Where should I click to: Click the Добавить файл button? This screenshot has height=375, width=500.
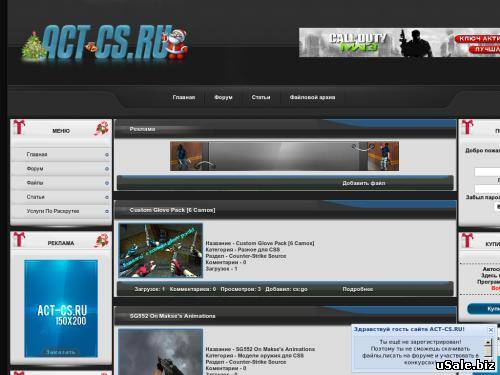click(364, 183)
